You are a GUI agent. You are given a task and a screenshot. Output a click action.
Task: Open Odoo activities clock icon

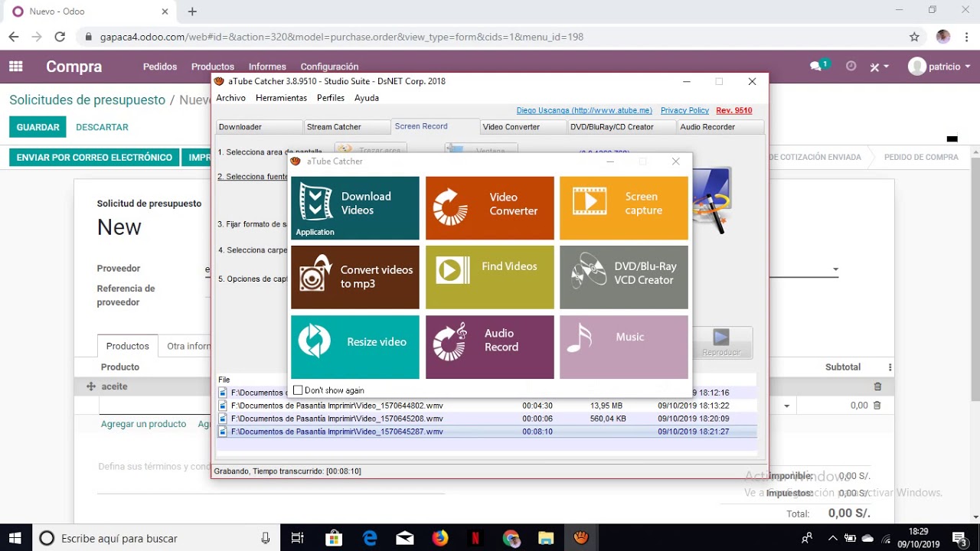click(851, 67)
